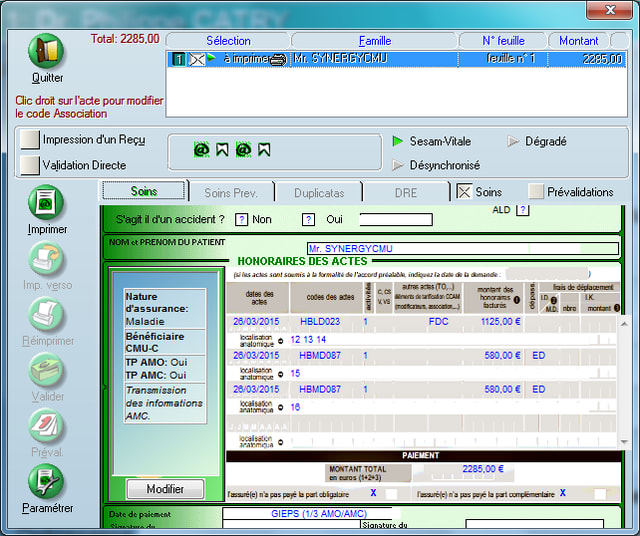Expand anatomic localisation for teeth 12 13 14
Image resolution: width=640 pixels, height=536 pixels.
(x=280, y=340)
